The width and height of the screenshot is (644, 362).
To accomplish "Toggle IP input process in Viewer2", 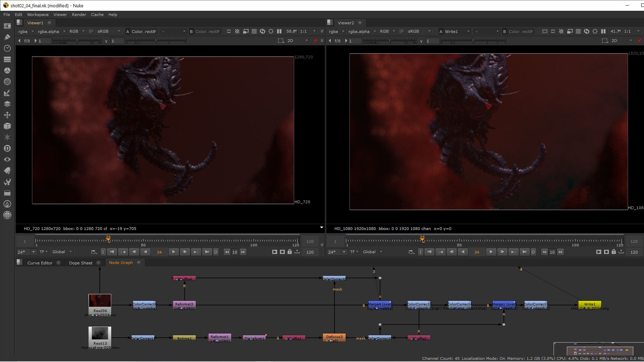I will [x=401, y=31].
